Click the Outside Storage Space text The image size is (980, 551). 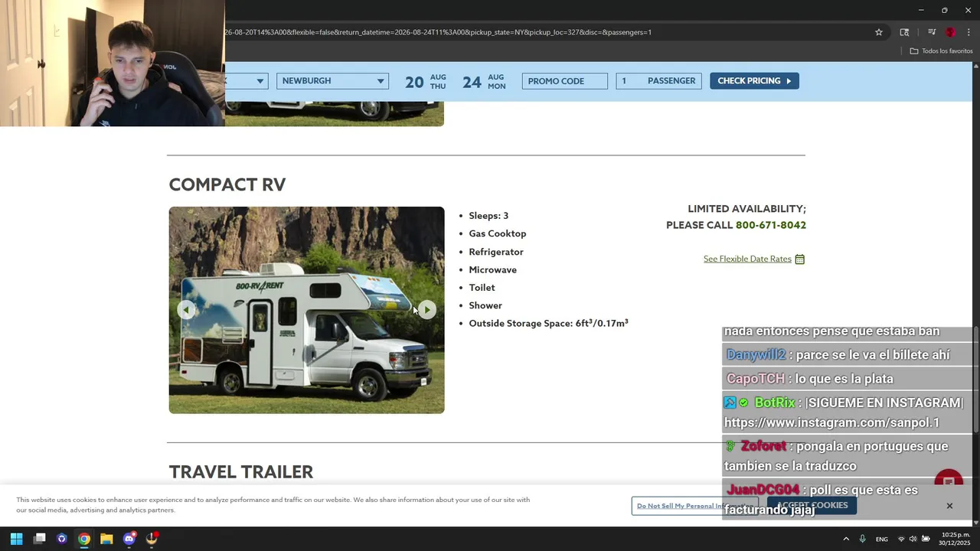pyautogui.click(x=549, y=323)
